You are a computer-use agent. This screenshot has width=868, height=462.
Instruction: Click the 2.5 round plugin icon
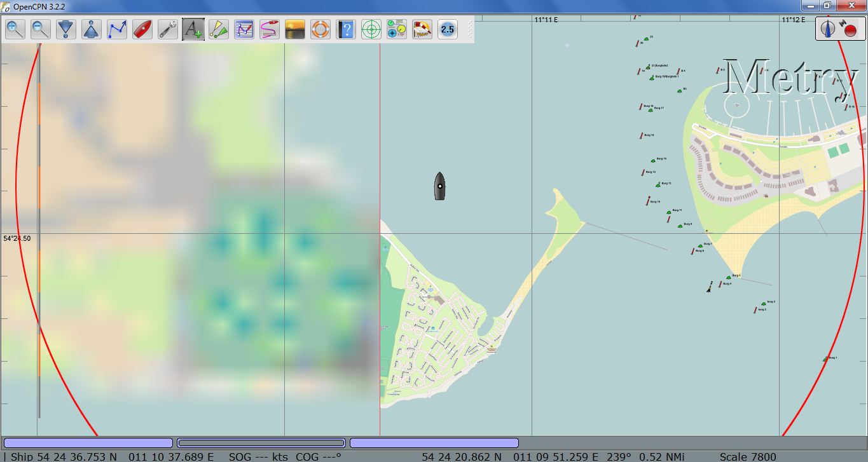(x=448, y=29)
